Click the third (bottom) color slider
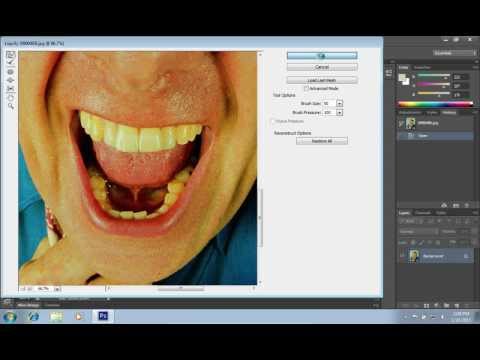480x360 pixels. 434,94
